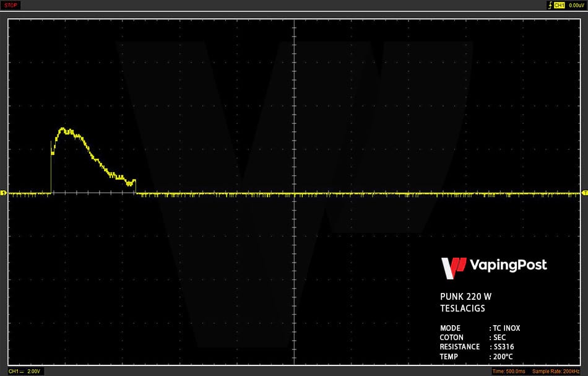
Task: Click the Sample Rate 200kHz readout
Action: [x=556, y=372]
